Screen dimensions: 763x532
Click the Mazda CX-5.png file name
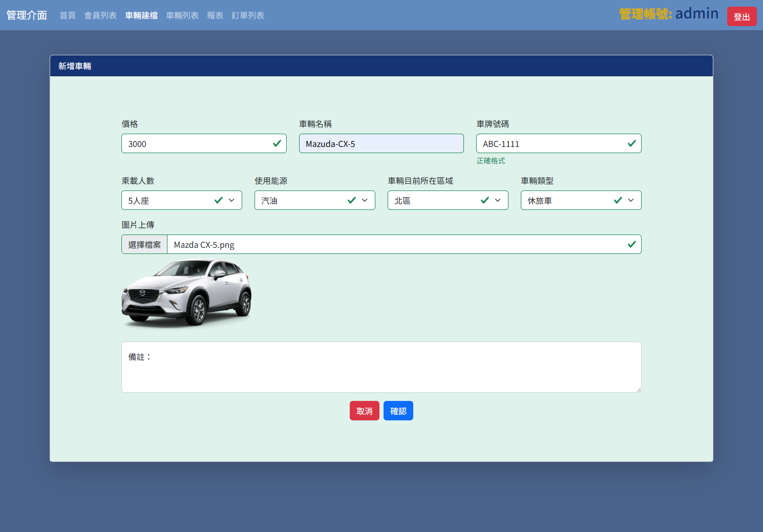[x=204, y=245]
